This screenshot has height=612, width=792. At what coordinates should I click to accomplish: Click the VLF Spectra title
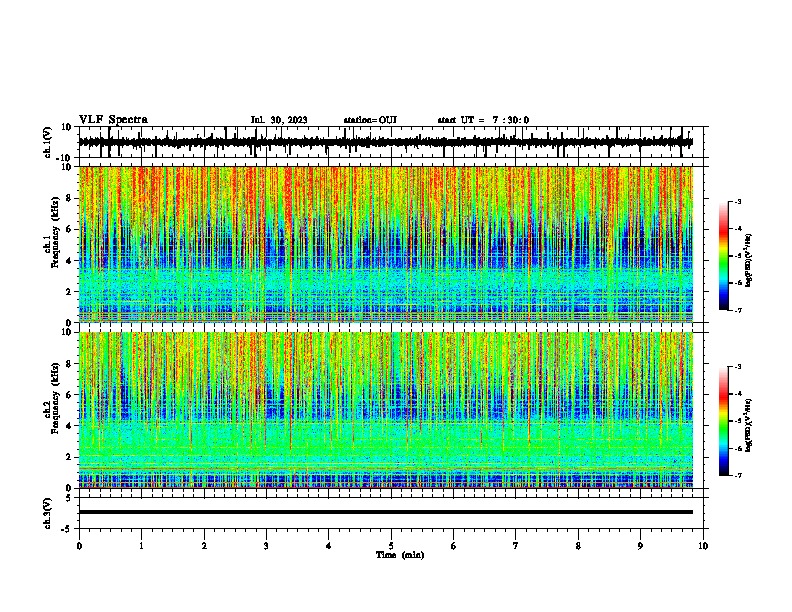113,119
